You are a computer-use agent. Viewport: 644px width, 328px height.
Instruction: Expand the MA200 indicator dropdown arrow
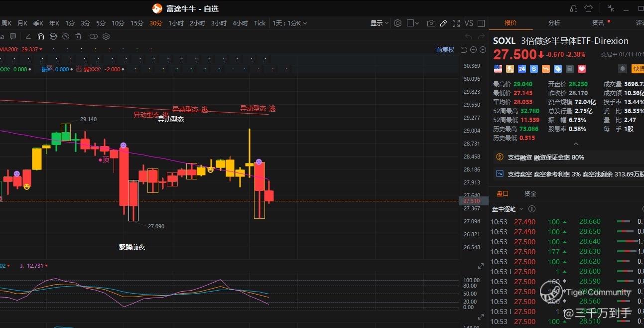tap(41, 49)
